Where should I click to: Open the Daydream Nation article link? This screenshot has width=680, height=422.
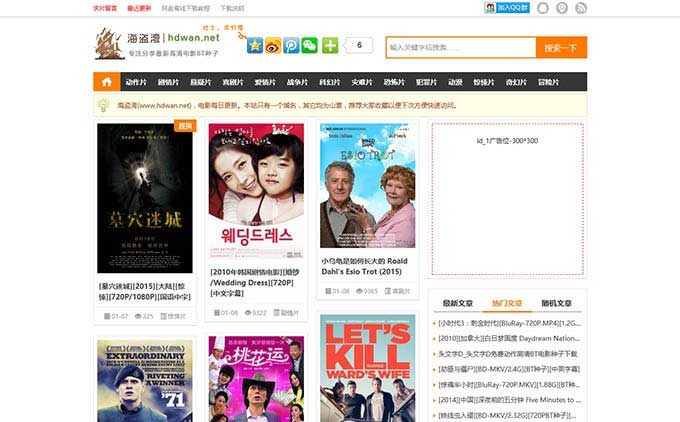[507, 338]
